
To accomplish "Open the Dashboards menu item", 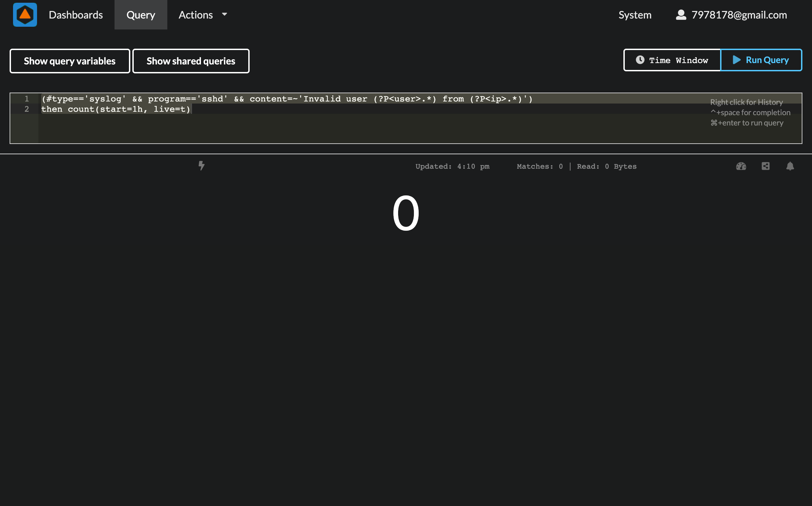I will pos(76,15).
